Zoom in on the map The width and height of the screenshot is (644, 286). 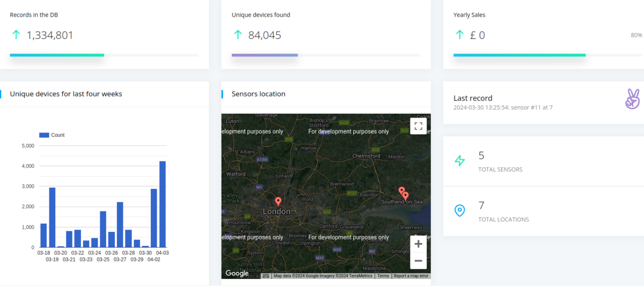point(419,244)
